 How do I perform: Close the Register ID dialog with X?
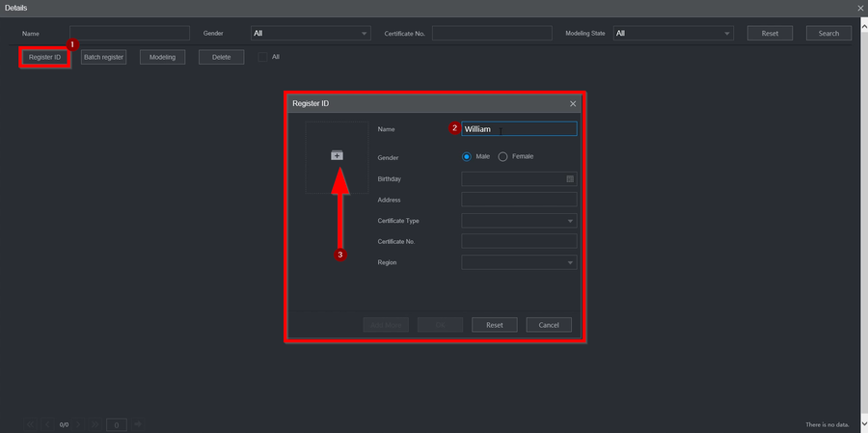click(573, 103)
